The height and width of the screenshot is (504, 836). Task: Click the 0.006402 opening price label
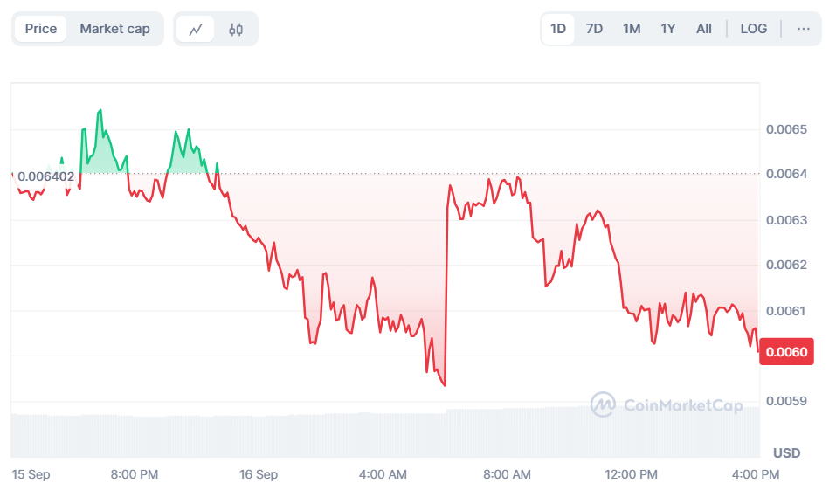(x=46, y=176)
